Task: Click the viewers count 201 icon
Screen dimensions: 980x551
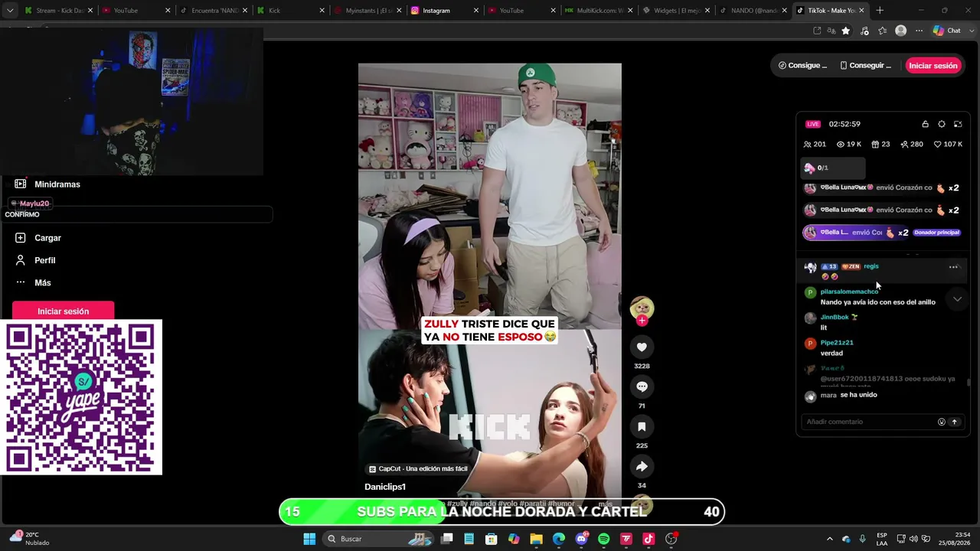Action: pos(815,145)
